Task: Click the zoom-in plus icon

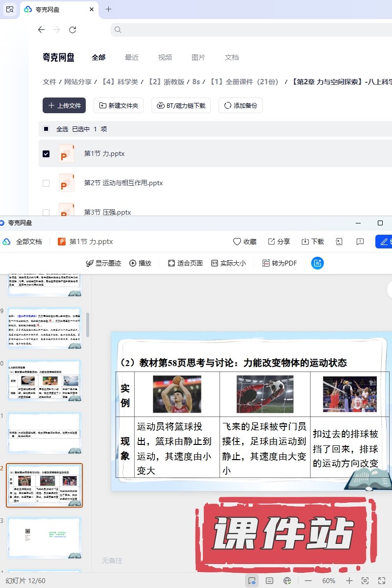Action: 349,581
